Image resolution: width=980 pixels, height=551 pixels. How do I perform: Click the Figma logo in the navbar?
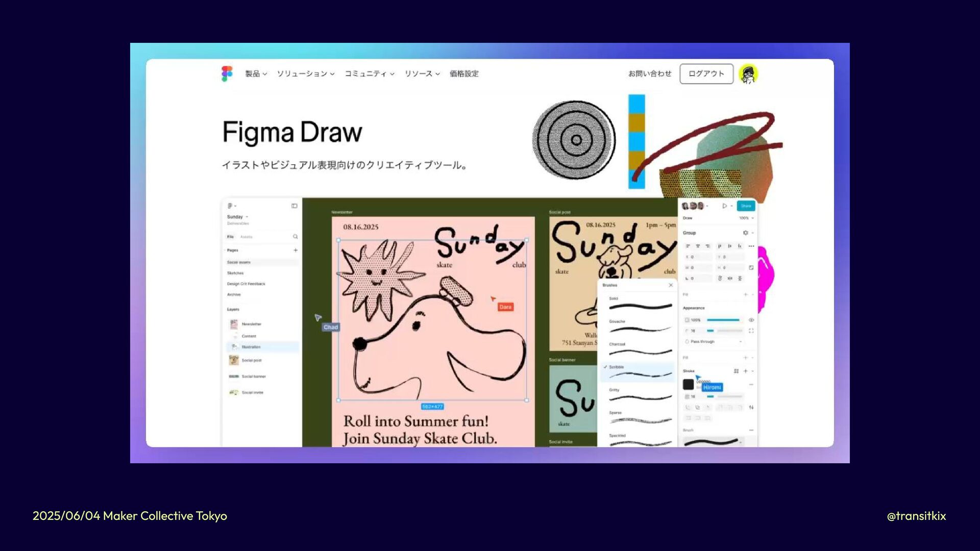(227, 73)
